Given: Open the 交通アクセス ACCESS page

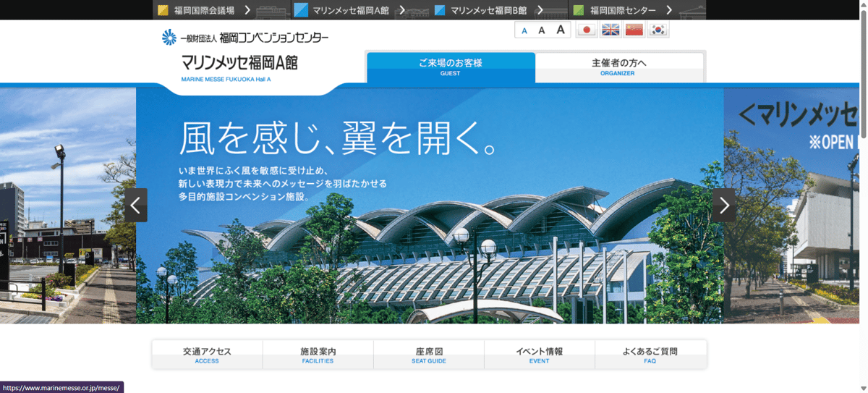Looking at the screenshot, I should pos(207,355).
